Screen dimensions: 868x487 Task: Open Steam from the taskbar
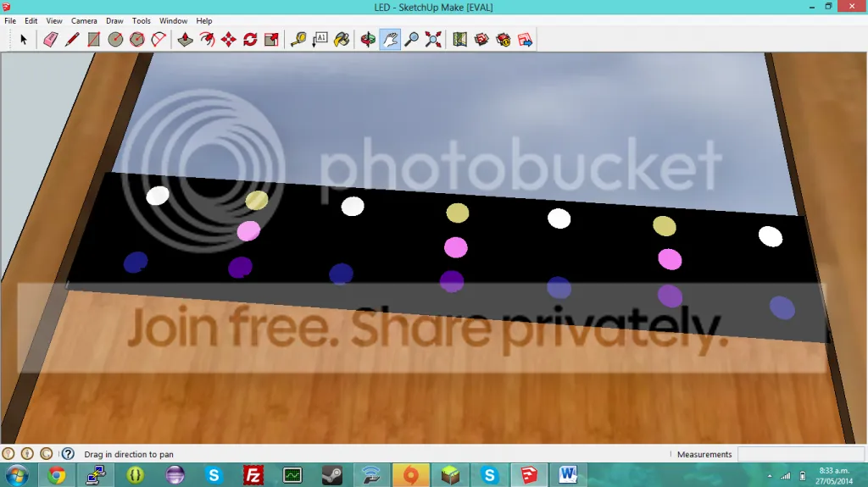[332, 475]
